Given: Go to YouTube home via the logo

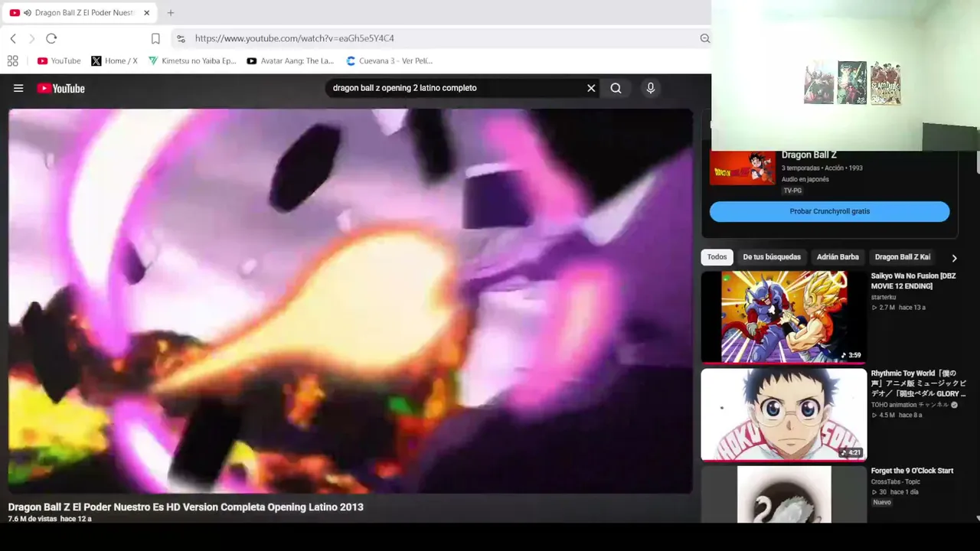Looking at the screenshot, I should click(60, 88).
